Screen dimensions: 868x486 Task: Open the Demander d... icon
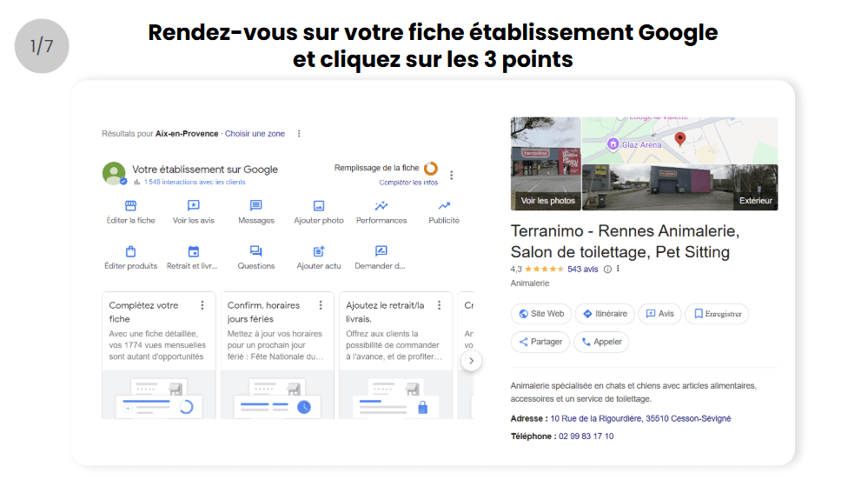tap(381, 251)
